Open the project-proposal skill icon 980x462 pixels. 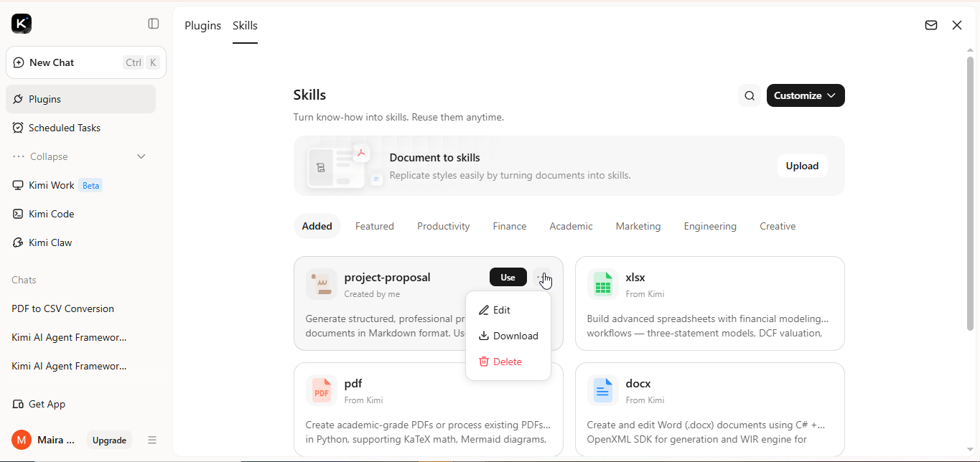pos(322,285)
